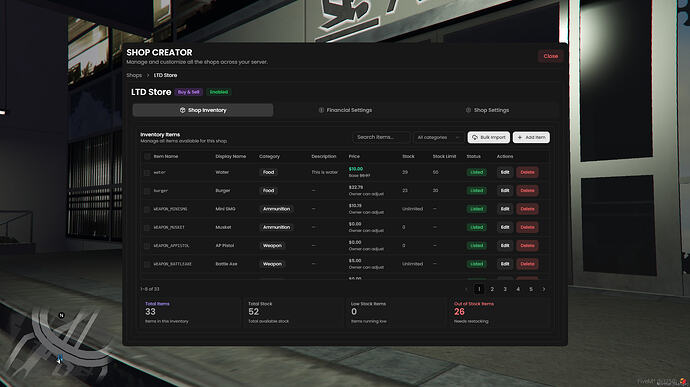Image resolution: width=690 pixels, height=387 pixels.
Task: Check the select-all checkbox in table header
Action: (147, 156)
